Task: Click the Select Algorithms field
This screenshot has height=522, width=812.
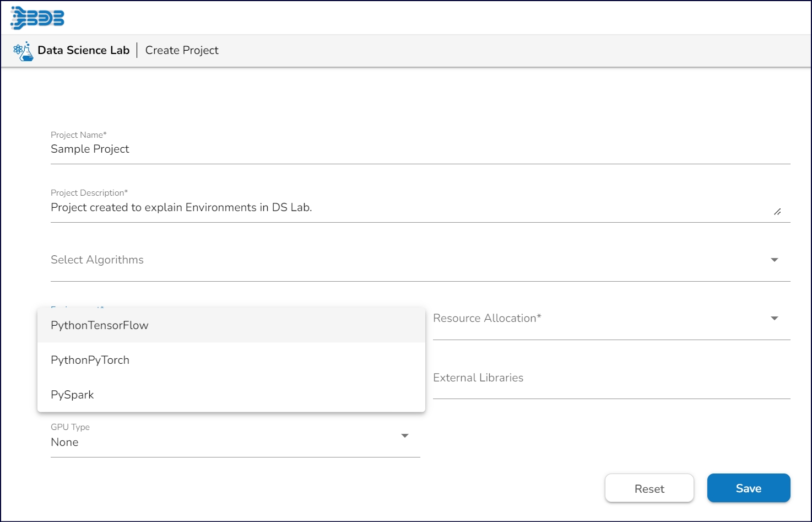Action: pos(408,260)
